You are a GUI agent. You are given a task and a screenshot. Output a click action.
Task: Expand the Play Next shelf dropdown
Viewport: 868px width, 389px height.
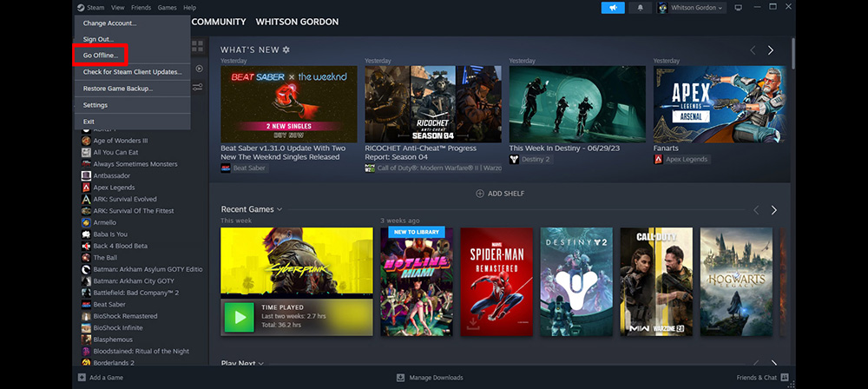tap(260, 364)
